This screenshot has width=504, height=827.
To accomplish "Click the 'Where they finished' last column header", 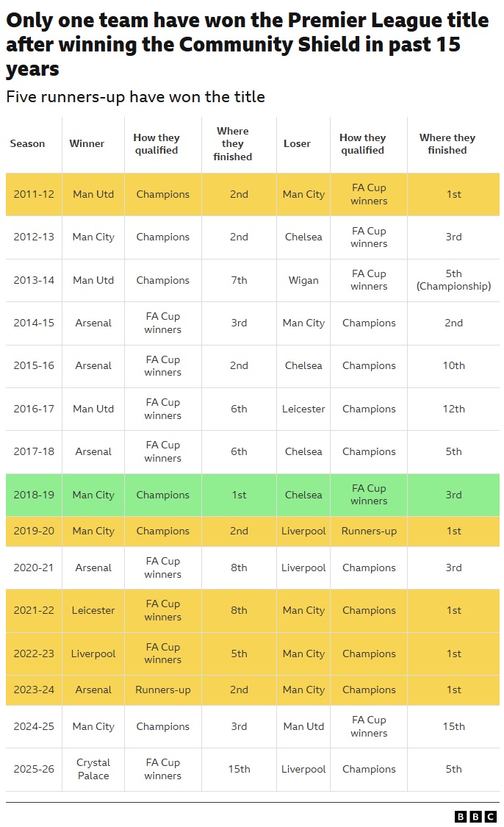I will pos(447,143).
